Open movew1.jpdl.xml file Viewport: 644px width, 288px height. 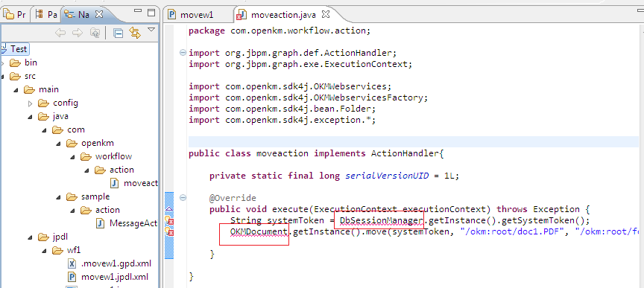(108, 277)
